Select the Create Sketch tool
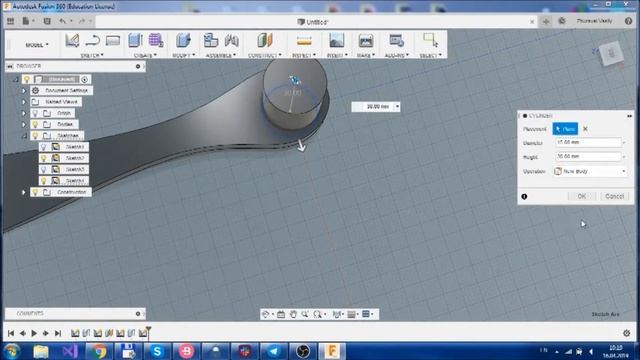The width and height of the screenshot is (640, 360). 72,40
